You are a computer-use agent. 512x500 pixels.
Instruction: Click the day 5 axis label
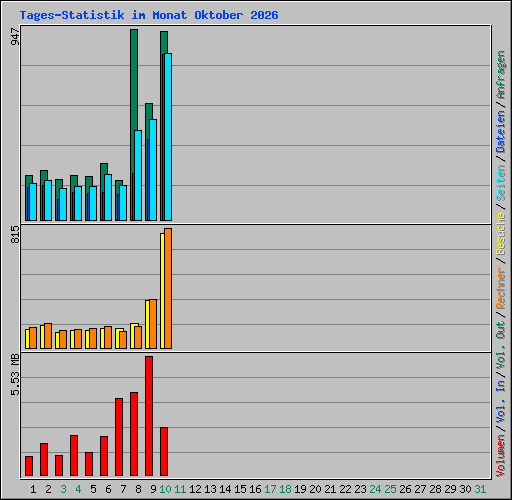click(x=93, y=489)
